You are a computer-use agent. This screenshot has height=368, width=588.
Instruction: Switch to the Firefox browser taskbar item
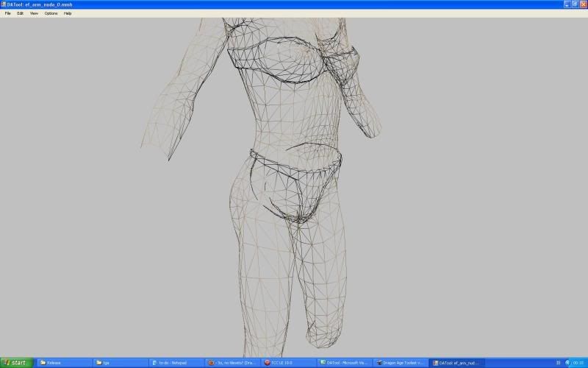click(232, 363)
